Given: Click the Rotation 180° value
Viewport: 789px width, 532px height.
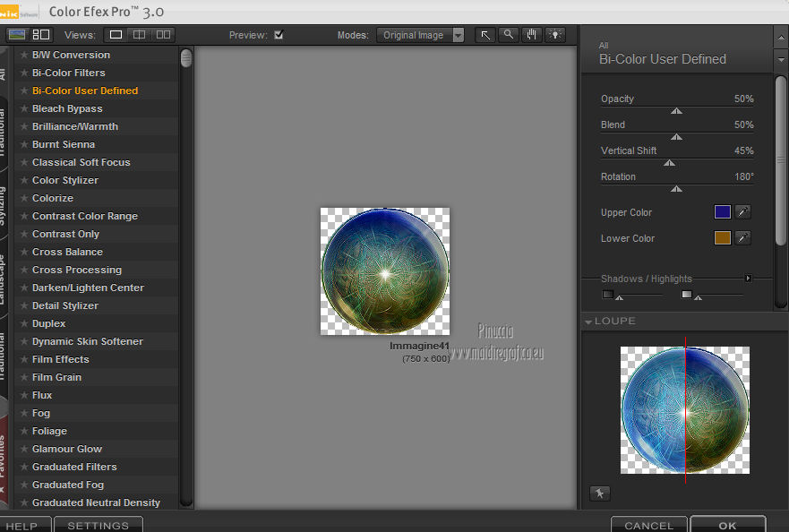Looking at the screenshot, I should click(x=743, y=176).
